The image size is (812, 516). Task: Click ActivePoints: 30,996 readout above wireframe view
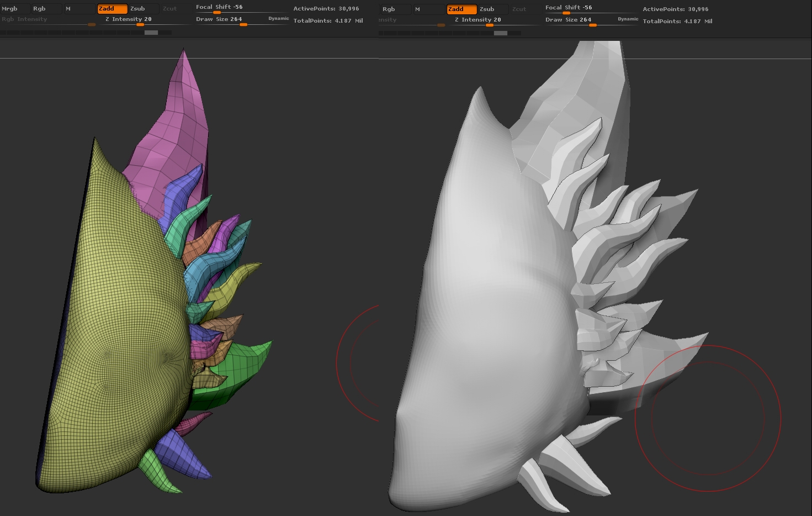pos(326,9)
